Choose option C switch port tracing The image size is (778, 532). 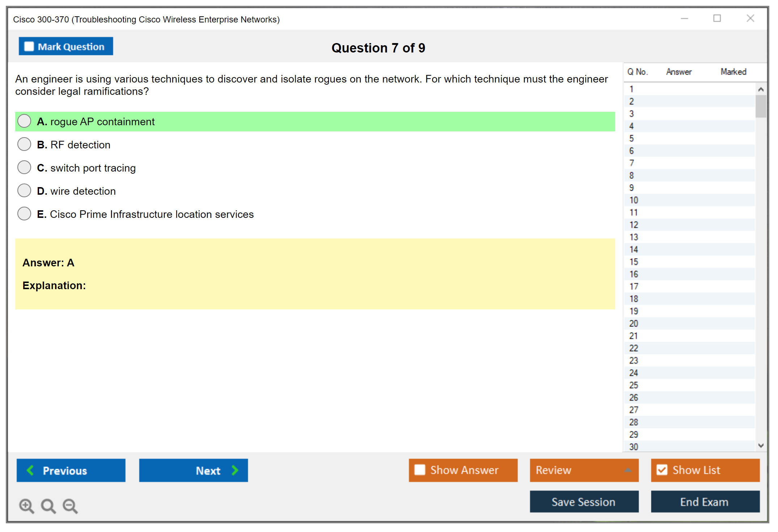pyautogui.click(x=24, y=168)
